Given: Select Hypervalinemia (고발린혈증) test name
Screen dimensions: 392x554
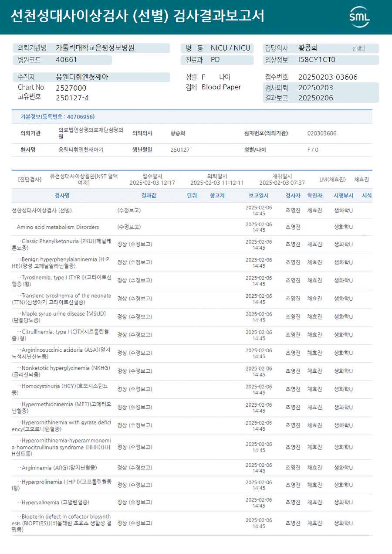Looking at the screenshot, I should [x=53, y=503].
